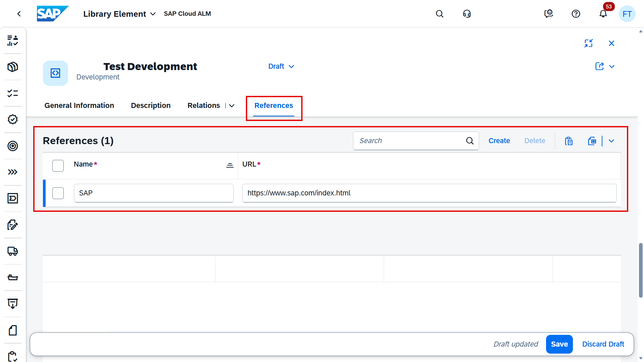Expand the References toolbar more options chevron
This screenshot has height=362, width=644.
[611, 141]
